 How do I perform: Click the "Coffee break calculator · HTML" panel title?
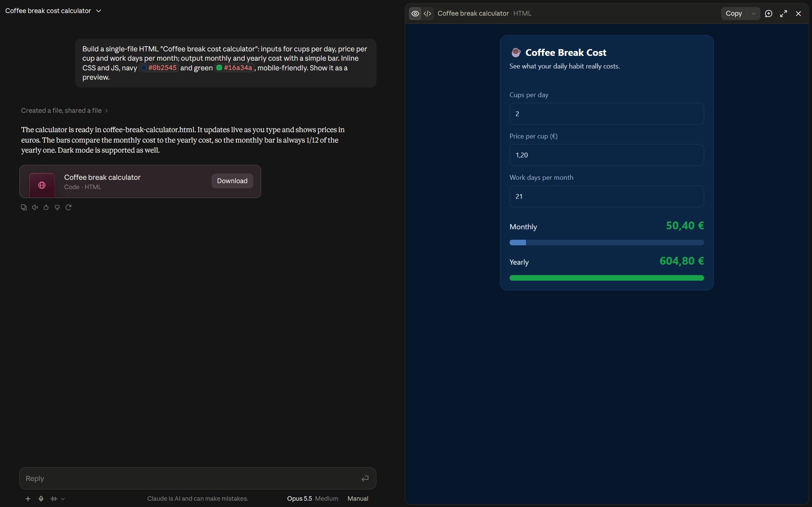click(484, 13)
